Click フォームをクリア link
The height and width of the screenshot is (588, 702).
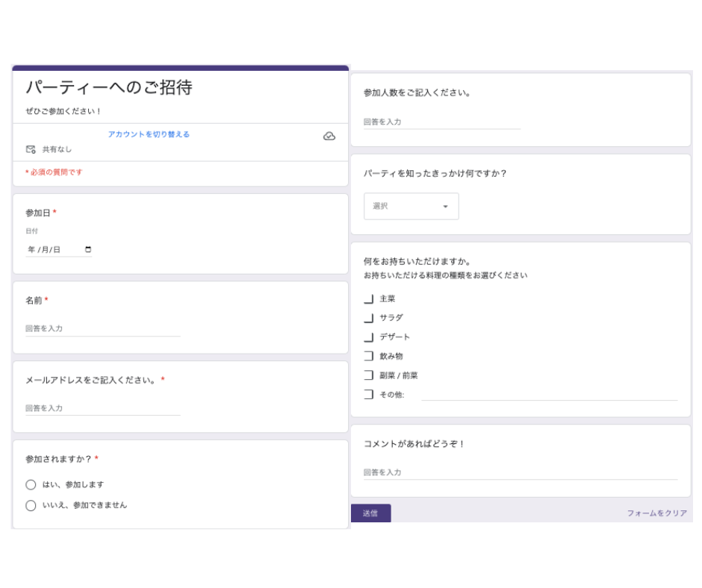click(x=656, y=513)
